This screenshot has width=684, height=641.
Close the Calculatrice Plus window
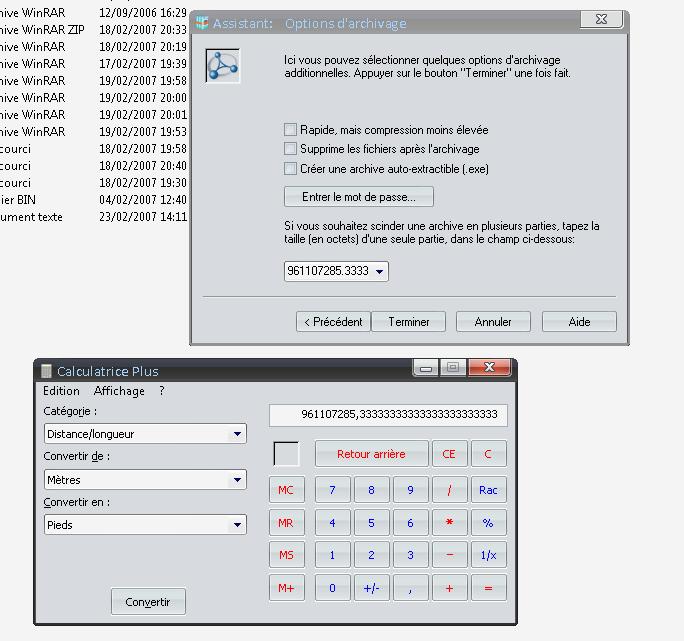pos(489,367)
